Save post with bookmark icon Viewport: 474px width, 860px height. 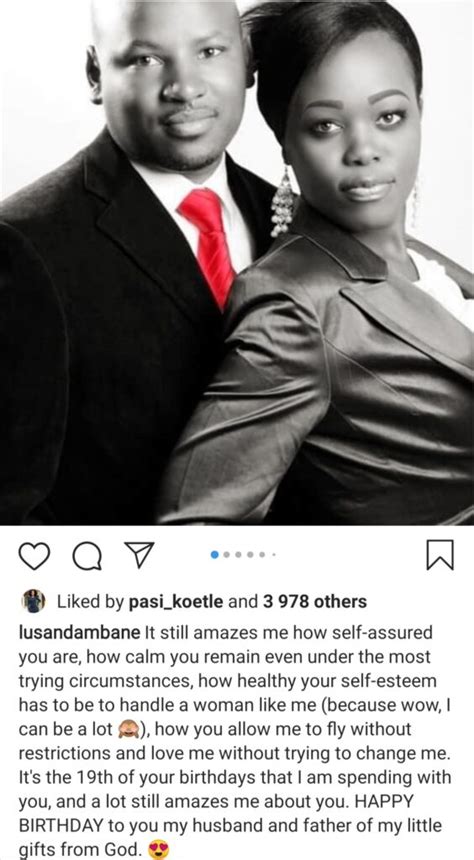pos(440,555)
